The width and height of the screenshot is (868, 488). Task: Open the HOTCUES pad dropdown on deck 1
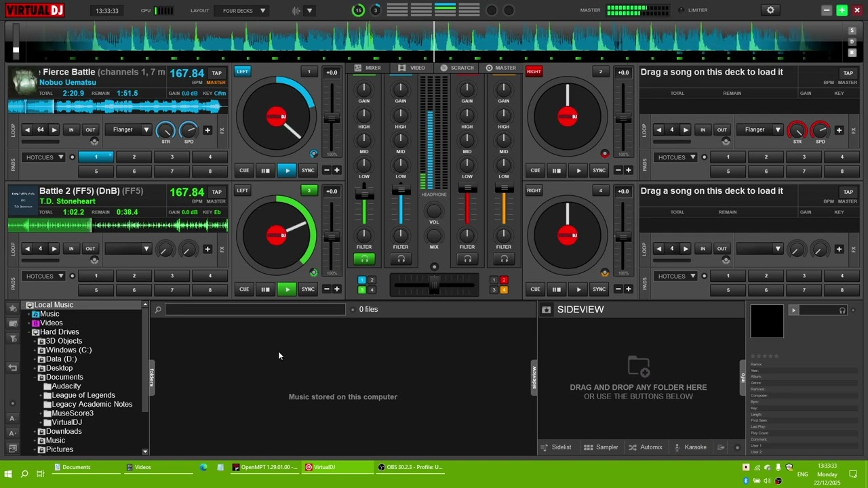pyautogui.click(x=44, y=157)
